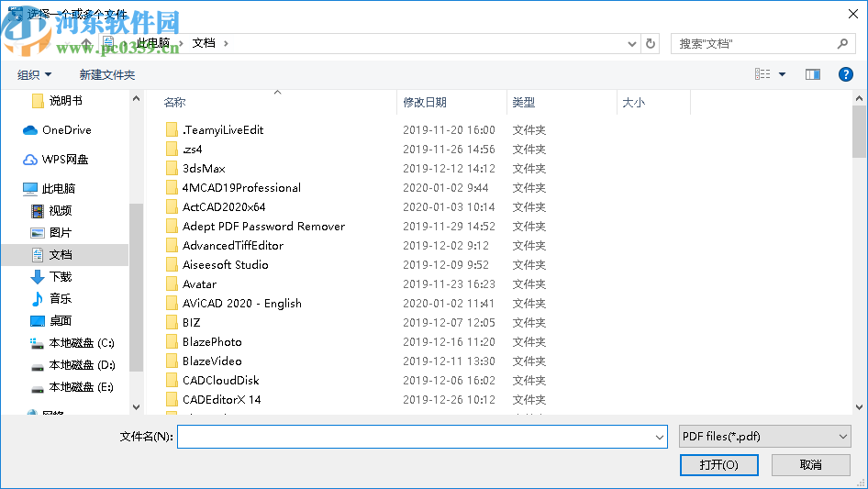Click the 搜索"文档" search box

point(762,43)
